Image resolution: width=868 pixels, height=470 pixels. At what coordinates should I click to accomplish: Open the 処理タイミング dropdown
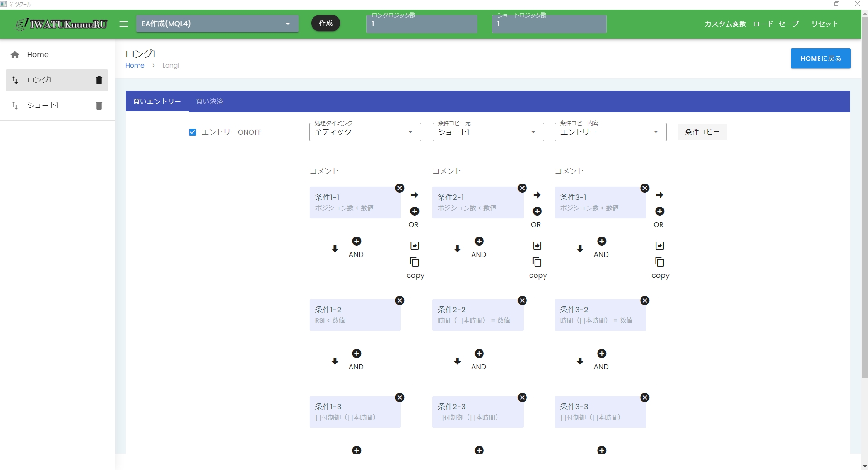(x=365, y=132)
